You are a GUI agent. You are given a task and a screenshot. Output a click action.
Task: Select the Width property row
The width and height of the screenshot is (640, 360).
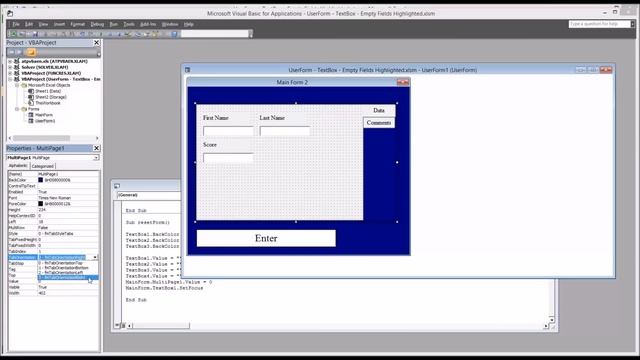pyautogui.click(x=53, y=293)
